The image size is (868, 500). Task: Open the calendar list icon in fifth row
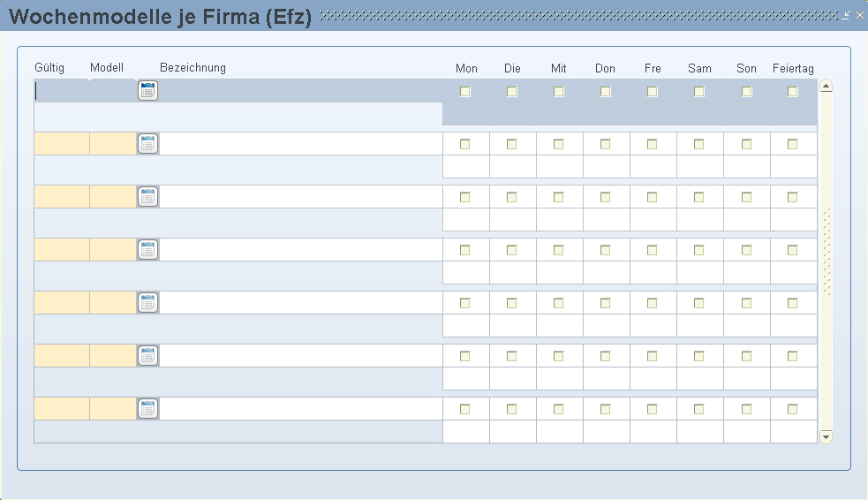[147, 303]
